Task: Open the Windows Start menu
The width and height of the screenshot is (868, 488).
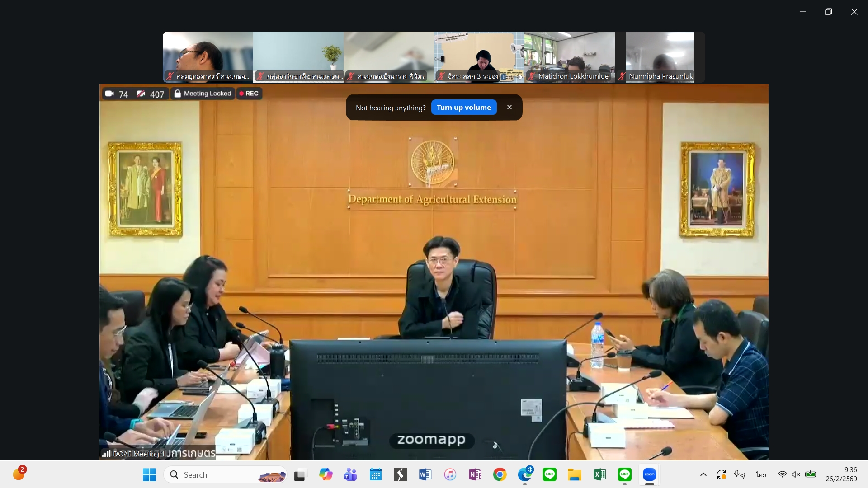Action: [149, 474]
